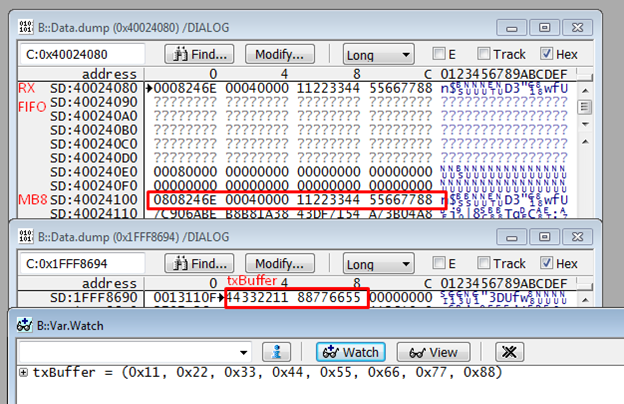The width and height of the screenshot is (624, 404).
Task: Minimize the 0x1FFF8694 Data.dump window
Action: coord(512,237)
